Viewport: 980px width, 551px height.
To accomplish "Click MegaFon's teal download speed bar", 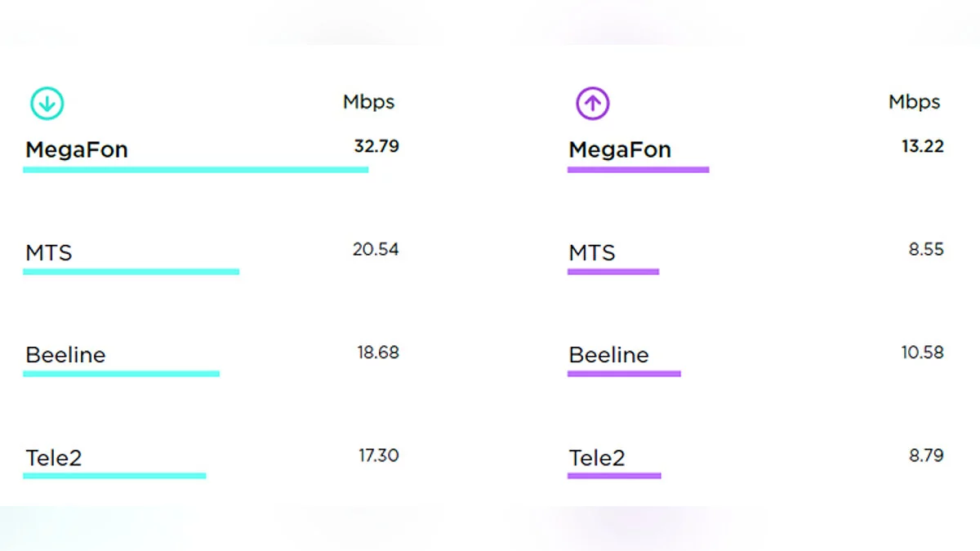I will pos(196,170).
